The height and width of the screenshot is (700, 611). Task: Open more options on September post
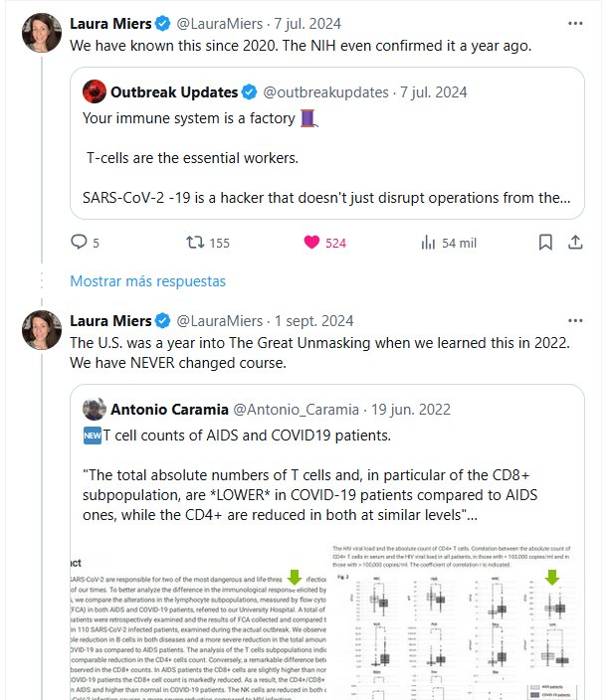(x=575, y=321)
